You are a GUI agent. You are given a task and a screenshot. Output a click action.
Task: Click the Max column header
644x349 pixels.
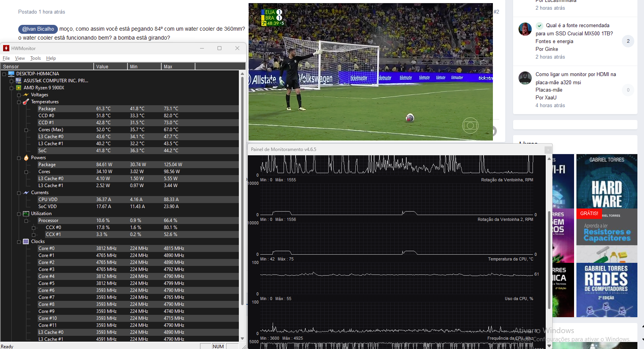[x=178, y=66]
